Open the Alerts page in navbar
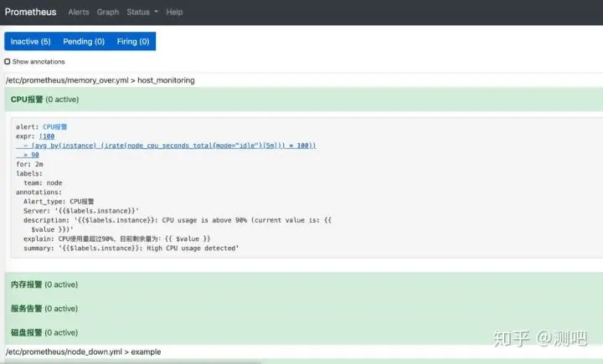The height and width of the screenshot is (364, 603). click(79, 12)
